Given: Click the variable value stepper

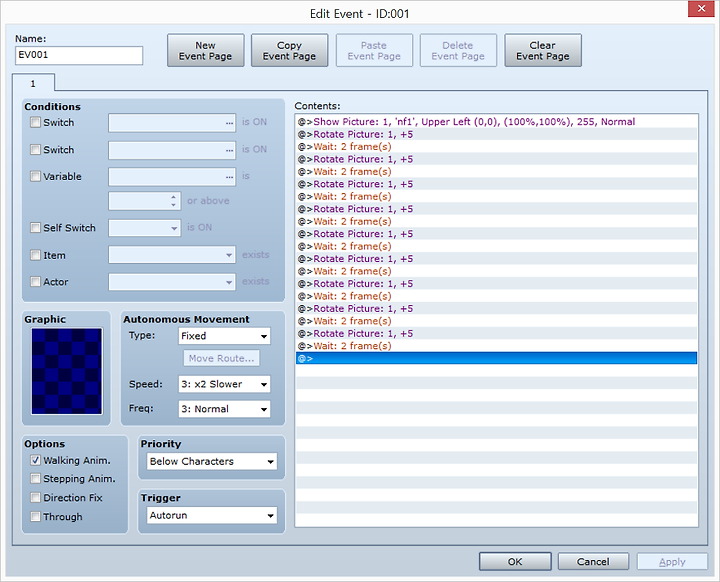Looking at the screenshot, I should tap(173, 201).
